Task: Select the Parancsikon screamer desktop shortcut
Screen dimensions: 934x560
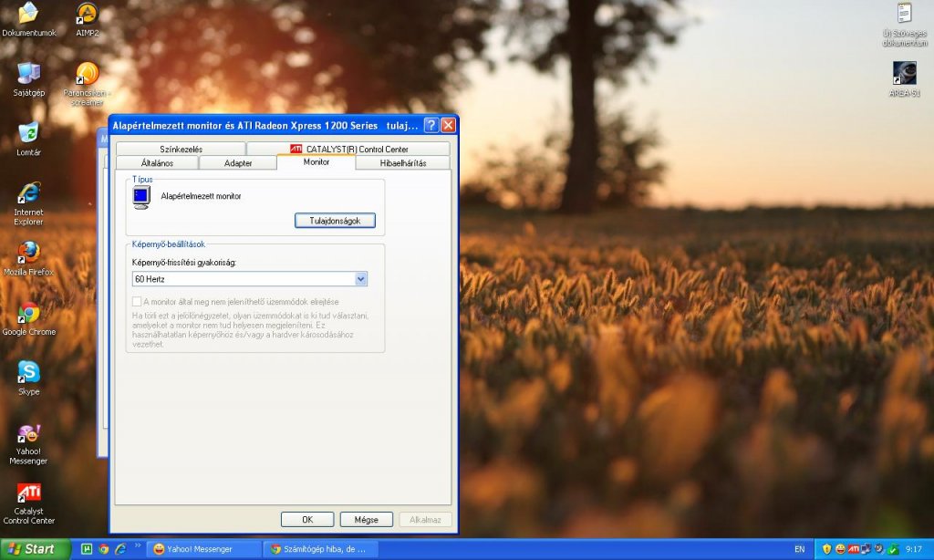Action: coord(87,84)
